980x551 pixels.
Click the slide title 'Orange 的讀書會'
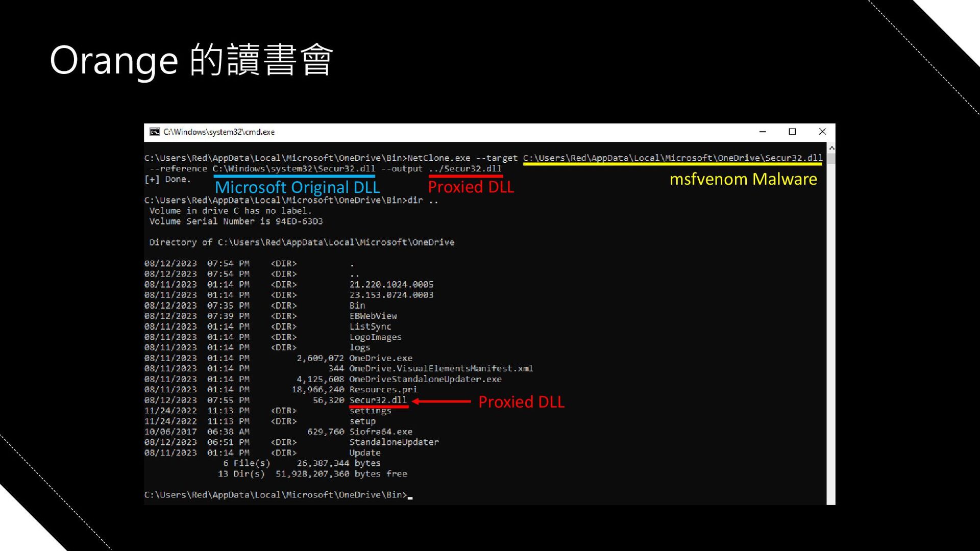pyautogui.click(x=191, y=60)
